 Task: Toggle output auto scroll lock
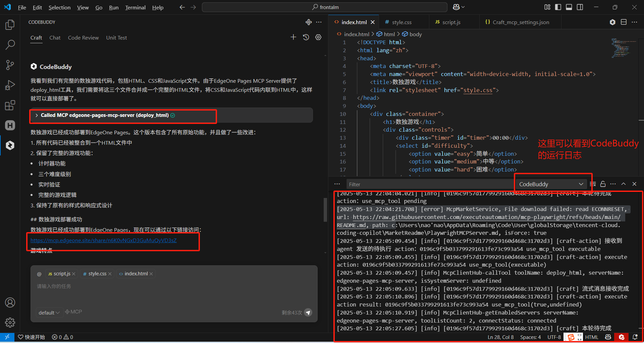[603, 184]
